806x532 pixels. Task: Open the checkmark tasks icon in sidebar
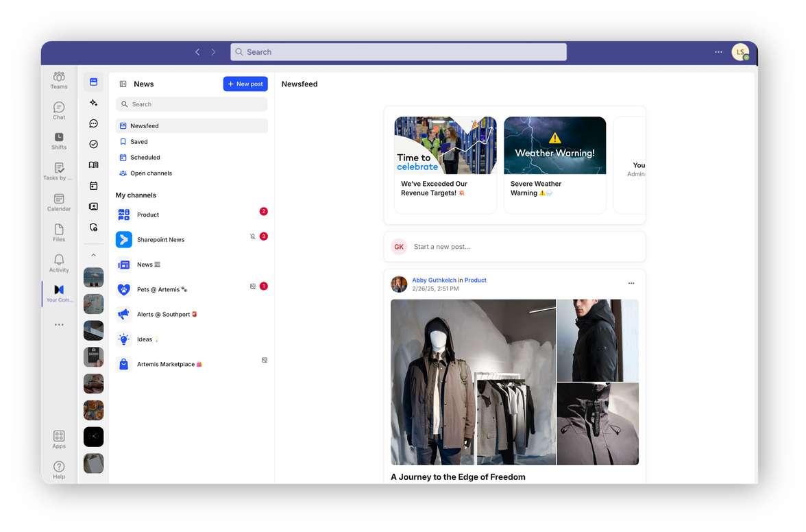pyautogui.click(x=93, y=145)
